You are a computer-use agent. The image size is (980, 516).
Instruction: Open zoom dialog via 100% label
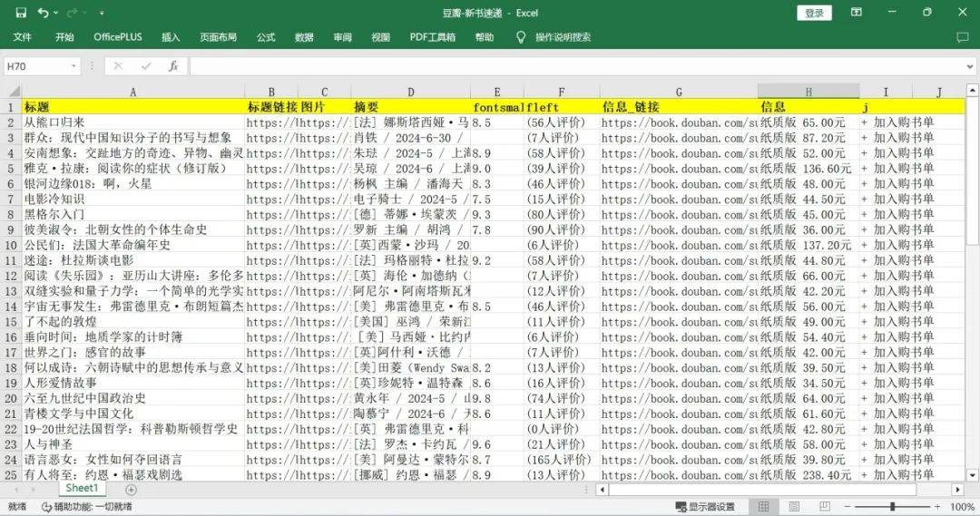pos(962,507)
